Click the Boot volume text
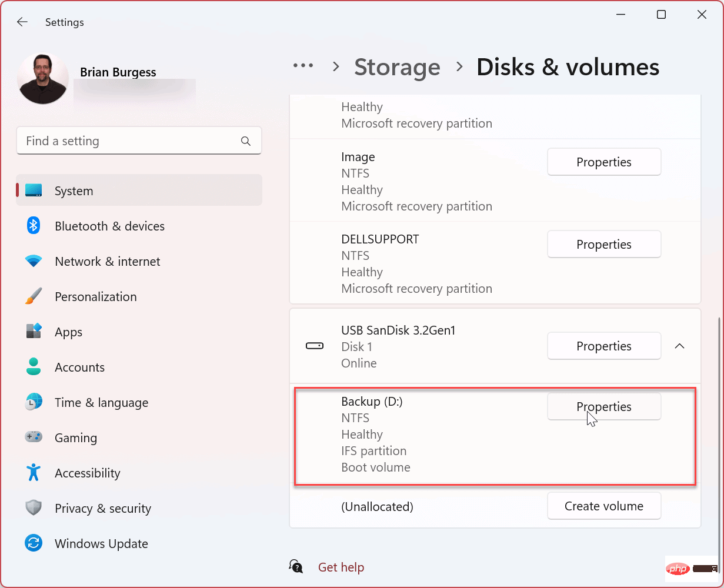Screen dimensions: 724x588 376,467
